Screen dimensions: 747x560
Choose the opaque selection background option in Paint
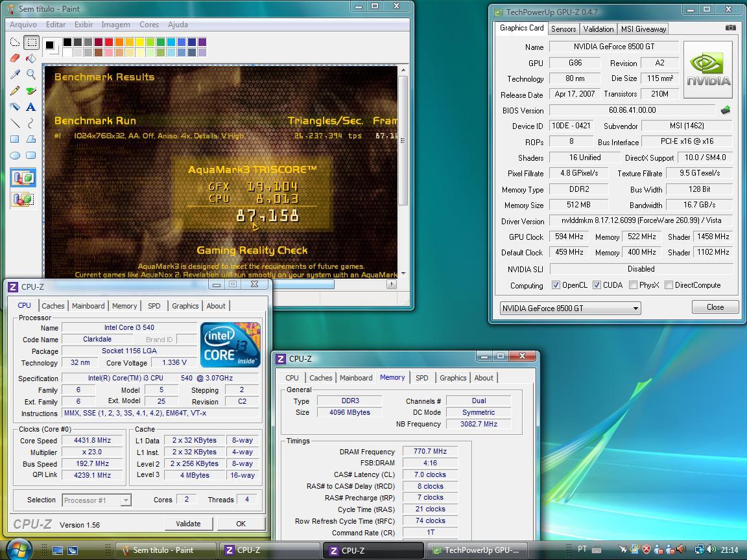click(23, 178)
